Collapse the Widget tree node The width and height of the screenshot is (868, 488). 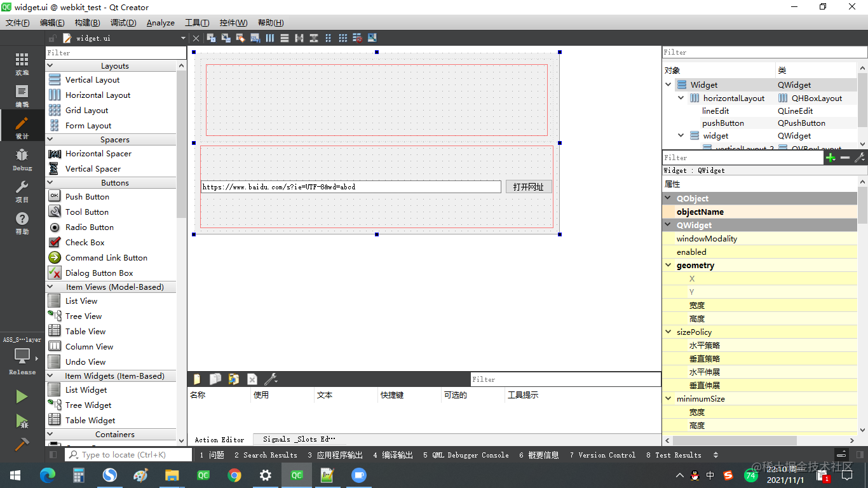click(x=668, y=85)
